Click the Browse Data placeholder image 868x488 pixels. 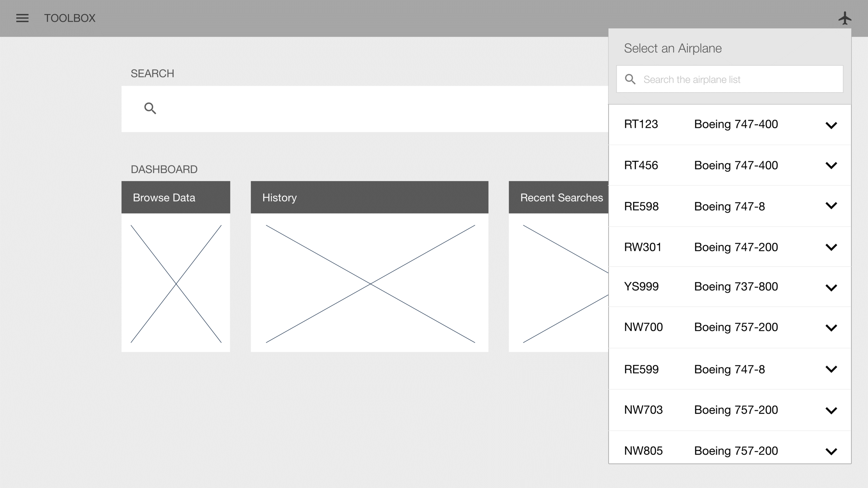176,284
